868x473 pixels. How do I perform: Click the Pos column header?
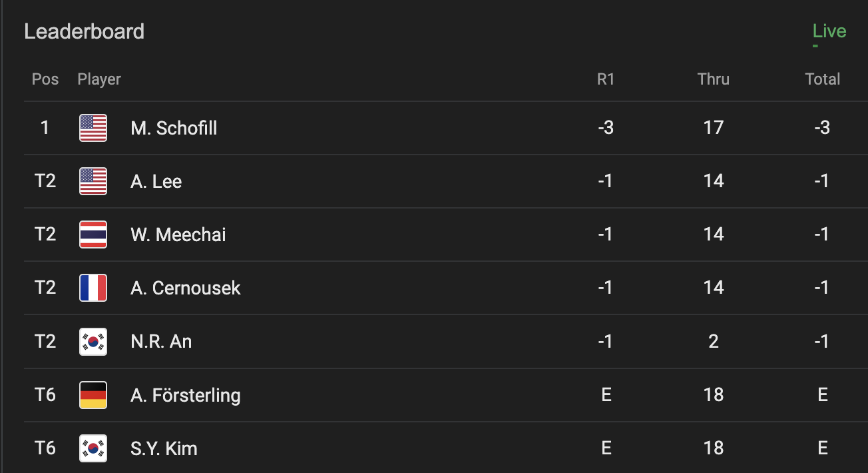[x=45, y=79]
